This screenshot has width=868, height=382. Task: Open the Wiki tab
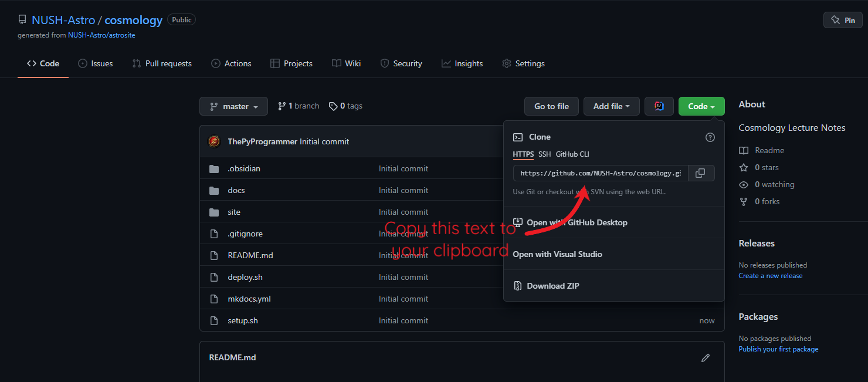tap(346, 63)
